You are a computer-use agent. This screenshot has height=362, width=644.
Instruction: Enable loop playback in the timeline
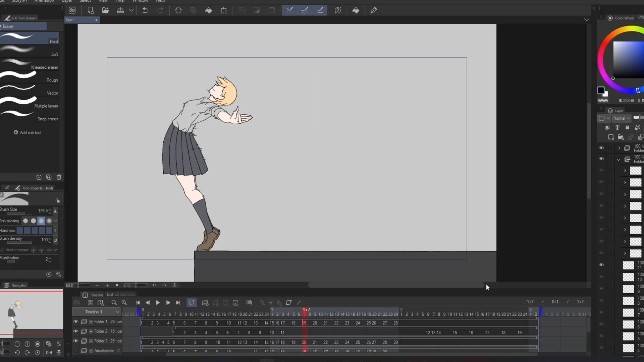pos(191,302)
